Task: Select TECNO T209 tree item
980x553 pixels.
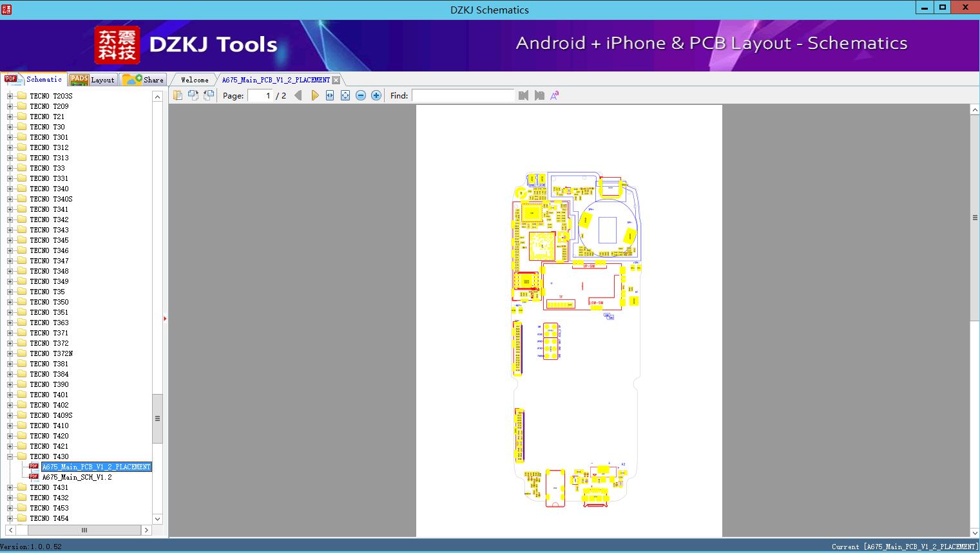Action: 49,106
